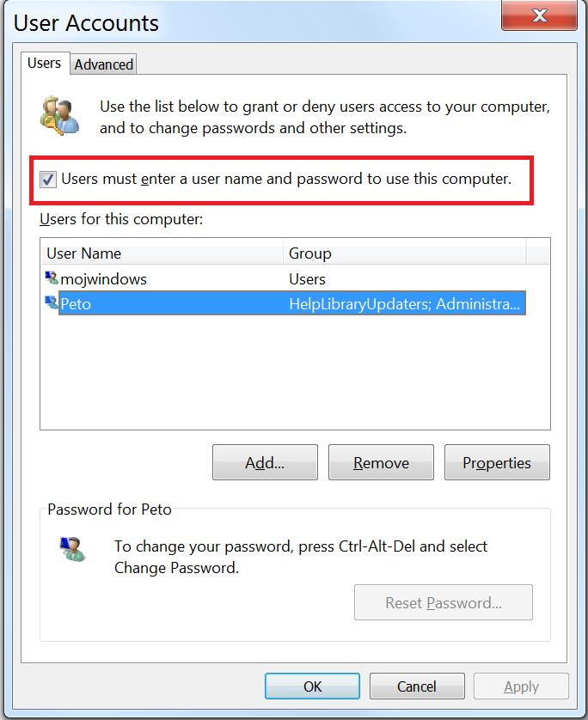588x720 pixels.
Task: Click the mojwindows user account icon
Action: (x=52, y=278)
